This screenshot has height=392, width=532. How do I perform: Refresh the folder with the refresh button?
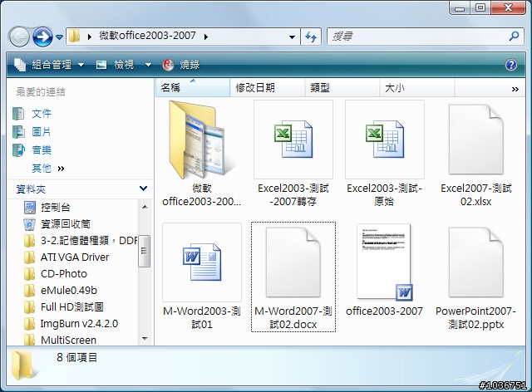pos(311,37)
